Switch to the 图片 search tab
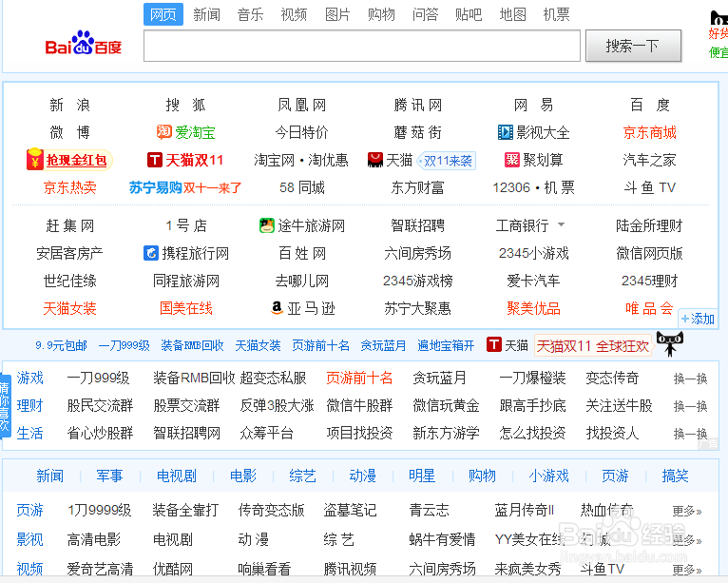Image resolution: width=728 pixels, height=583 pixels. (337, 14)
